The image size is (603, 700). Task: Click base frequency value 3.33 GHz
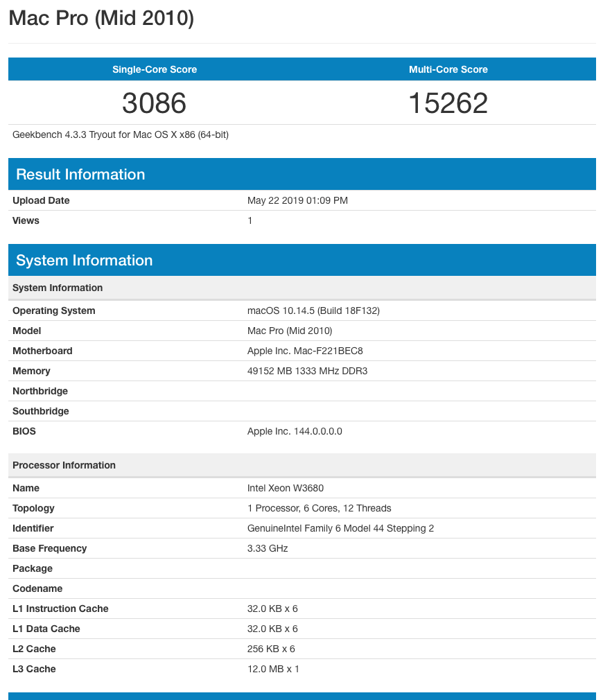point(268,548)
